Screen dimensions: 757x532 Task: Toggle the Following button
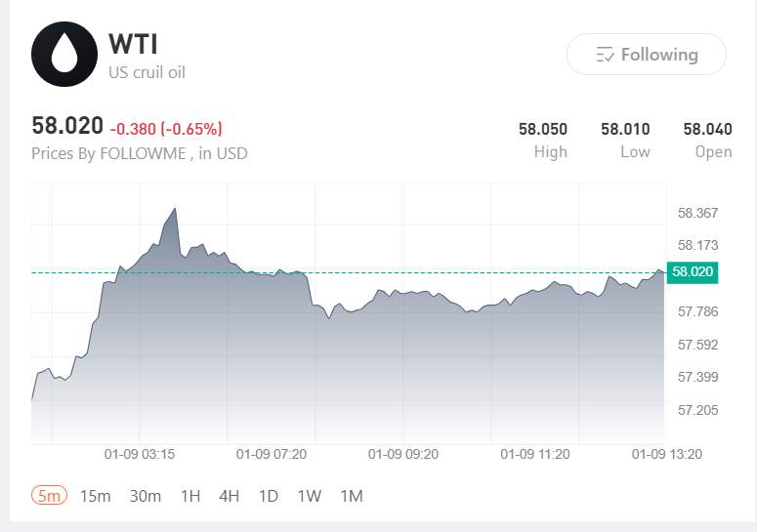point(647,55)
